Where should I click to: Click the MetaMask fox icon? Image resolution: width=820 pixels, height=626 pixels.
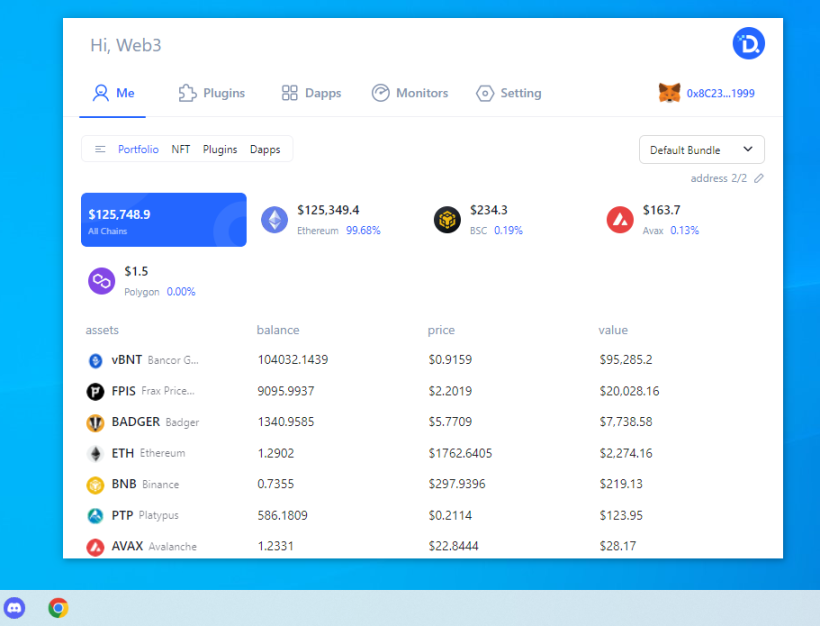tap(669, 93)
